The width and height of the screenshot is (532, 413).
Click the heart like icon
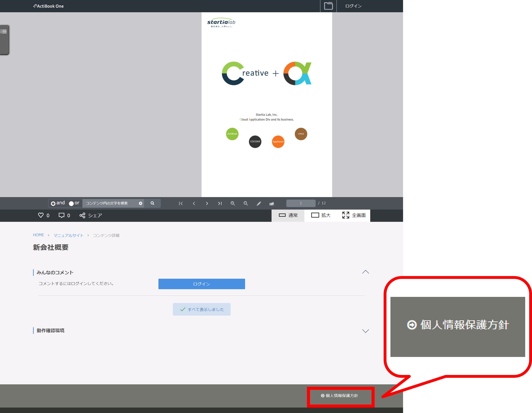pos(41,215)
